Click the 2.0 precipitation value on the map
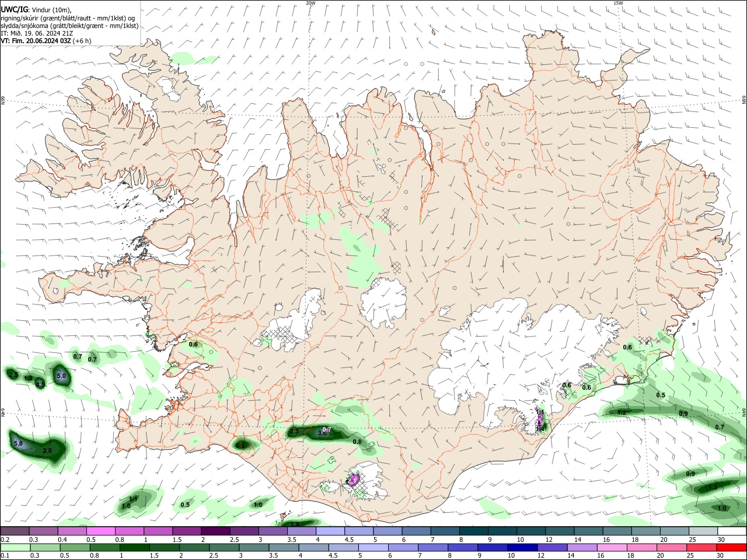This screenshot has width=747, height=560. coord(47,451)
